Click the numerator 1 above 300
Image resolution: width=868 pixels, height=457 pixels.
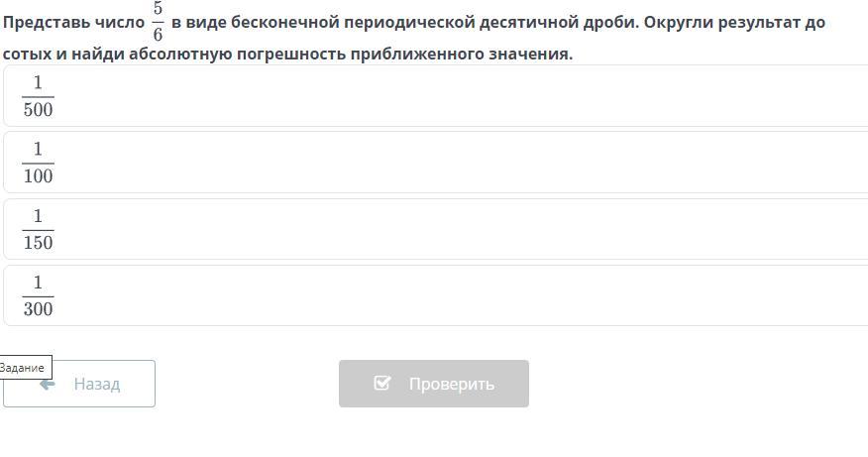coord(38,283)
